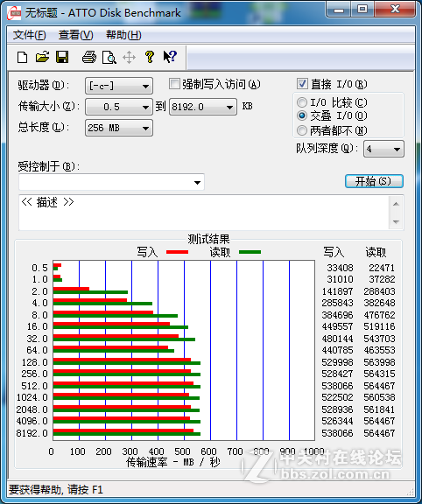Click the description box up scroll arrow
The width and height of the screenshot is (422, 504).
coord(396,204)
